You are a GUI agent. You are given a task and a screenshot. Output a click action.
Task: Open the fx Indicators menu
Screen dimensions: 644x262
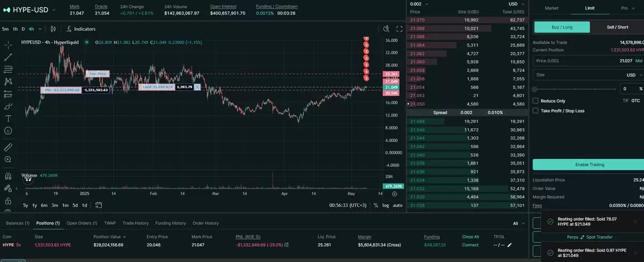click(x=81, y=29)
